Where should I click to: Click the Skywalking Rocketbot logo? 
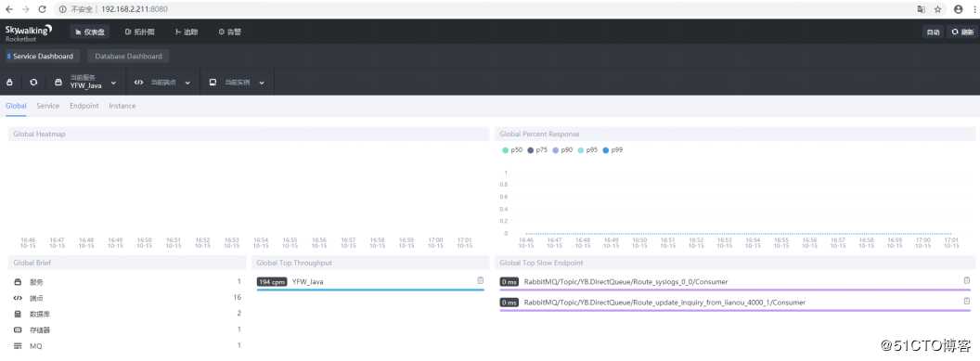pyautogui.click(x=29, y=32)
